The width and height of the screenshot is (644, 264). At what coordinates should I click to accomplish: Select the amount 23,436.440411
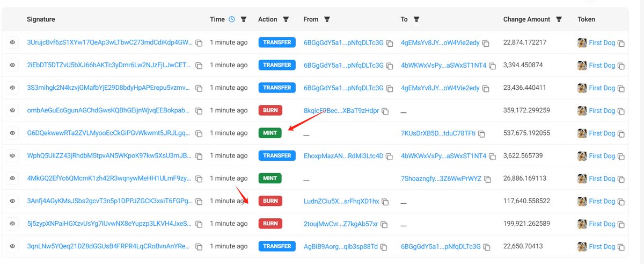tap(525, 88)
